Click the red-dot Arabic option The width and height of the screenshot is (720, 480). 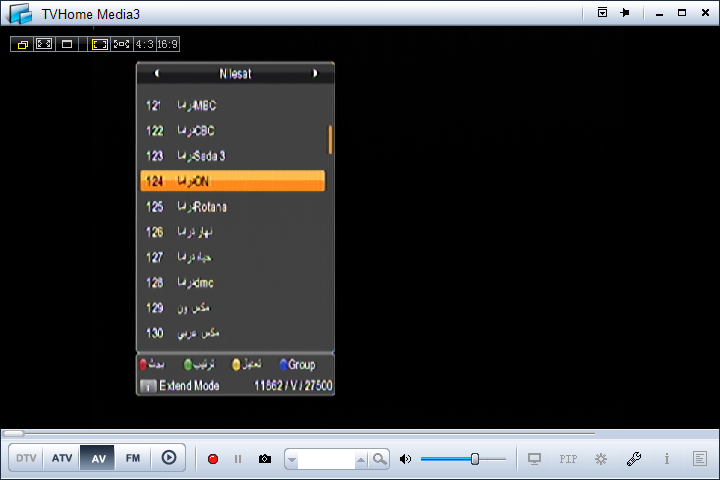(152, 364)
